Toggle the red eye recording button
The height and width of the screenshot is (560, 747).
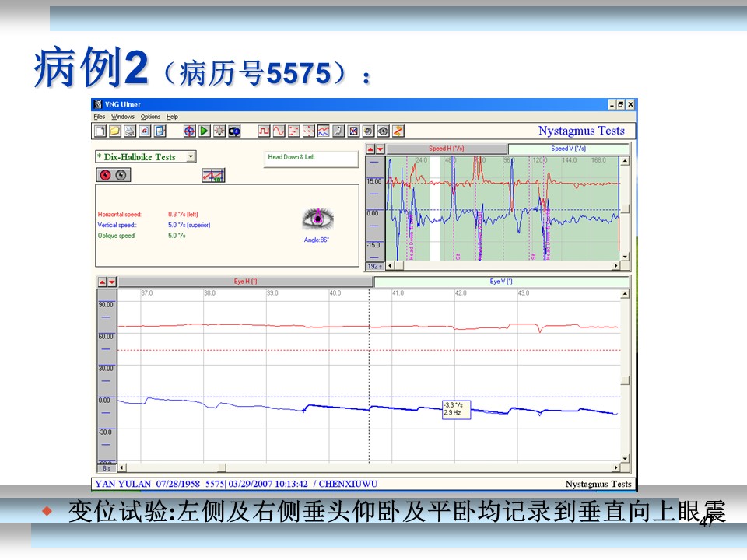(105, 175)
